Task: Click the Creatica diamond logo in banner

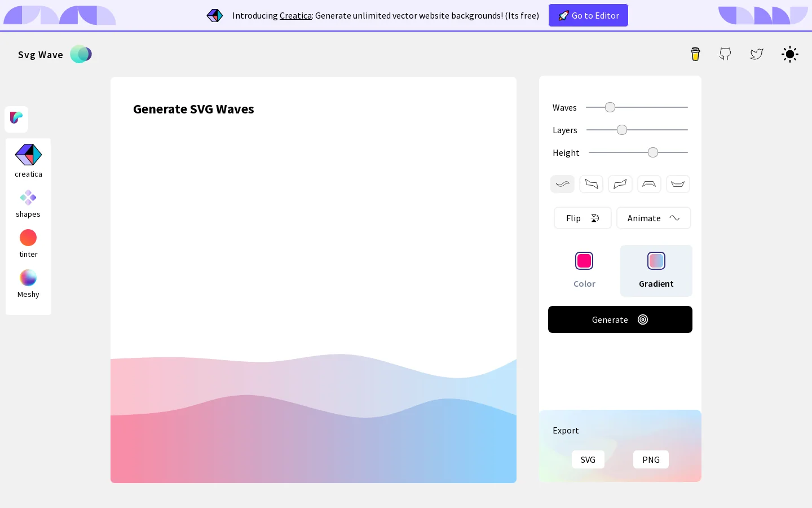Action: click(215, 16)
